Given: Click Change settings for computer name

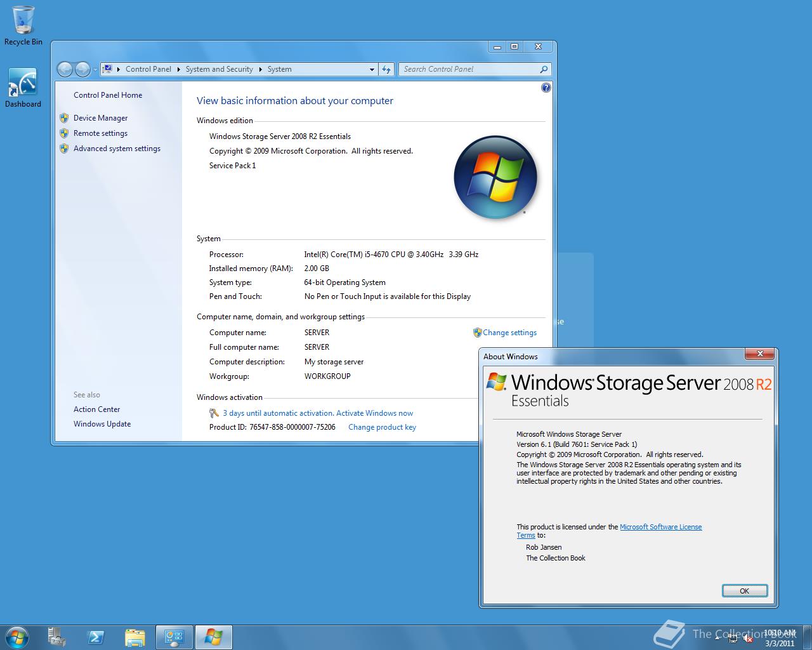Looking at the screenshot, I should pyautogui.click(x=509, y=333).
